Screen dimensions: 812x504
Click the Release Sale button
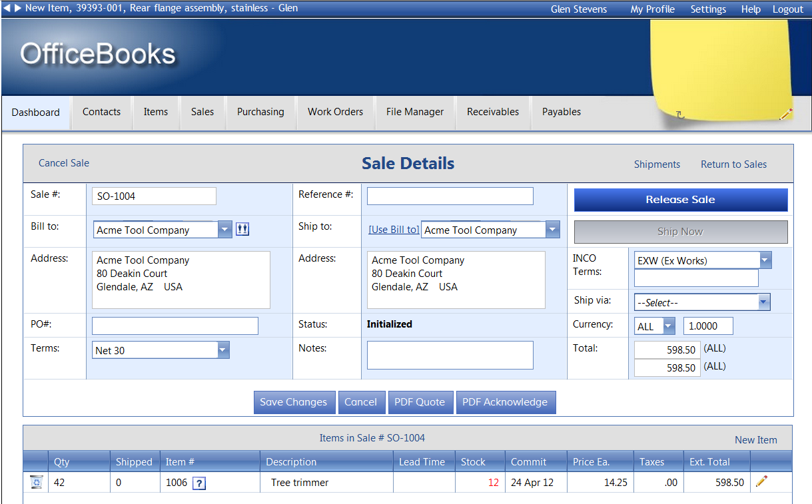pos(680,200)
